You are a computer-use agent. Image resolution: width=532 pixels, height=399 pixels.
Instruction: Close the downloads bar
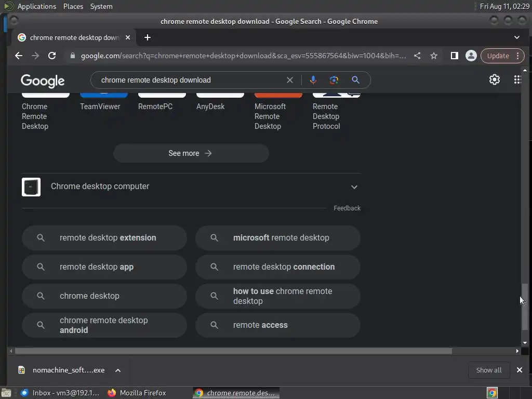[x=519, y=370]
